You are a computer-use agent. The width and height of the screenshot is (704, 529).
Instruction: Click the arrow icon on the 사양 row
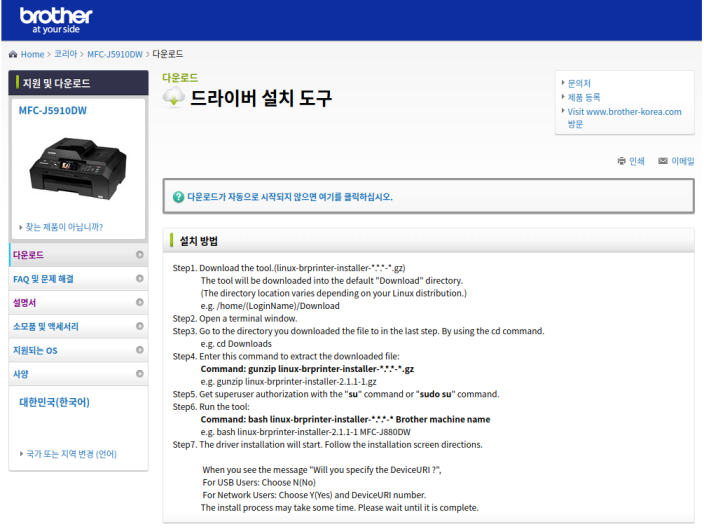140,374
